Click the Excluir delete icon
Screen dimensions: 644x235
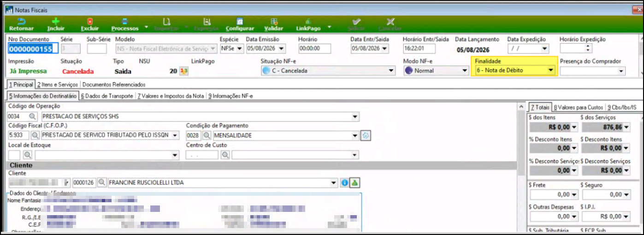point(90,21)
